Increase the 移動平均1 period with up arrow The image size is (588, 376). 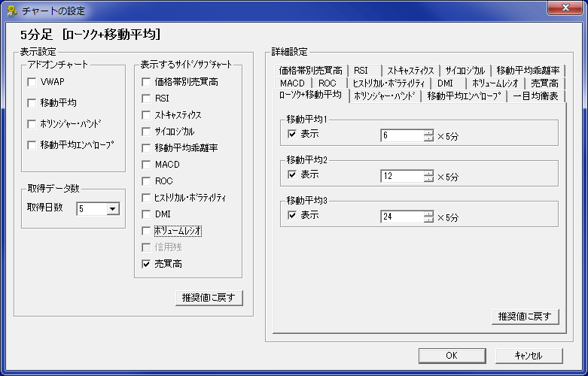pyautogui.click(x=428, y=132)
